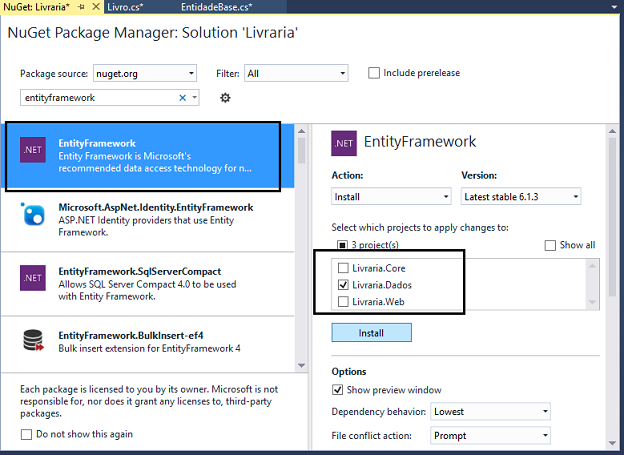624x455 pixels.
Task: Click the Install button
Action: 371,332
